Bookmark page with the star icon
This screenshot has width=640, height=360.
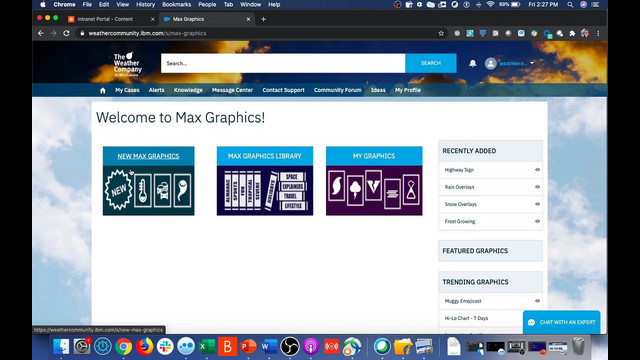441,33
